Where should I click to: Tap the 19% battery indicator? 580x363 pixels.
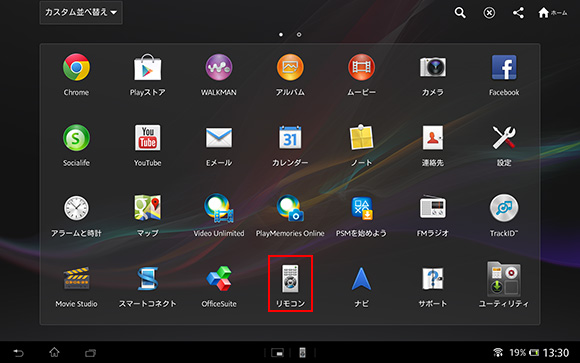point(525,353)
